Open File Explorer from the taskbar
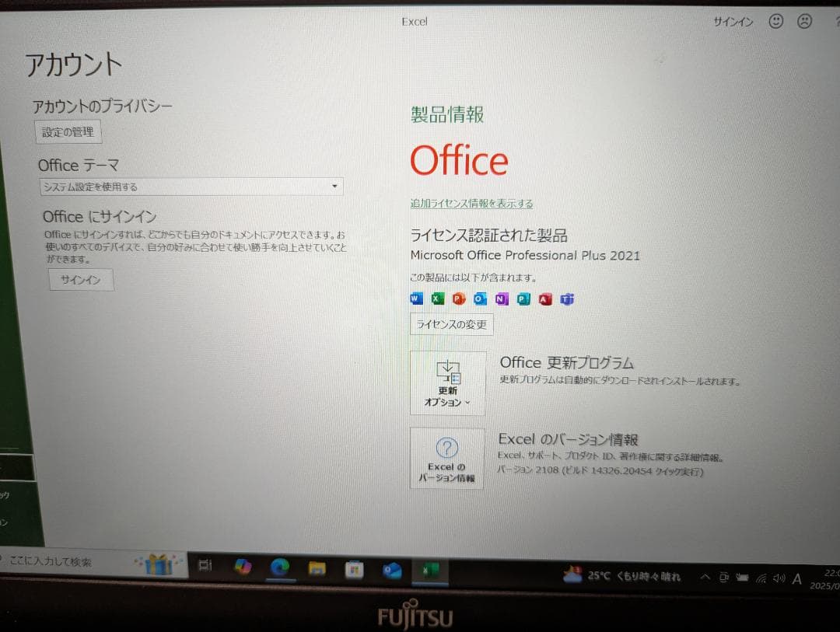 [317, 568]
